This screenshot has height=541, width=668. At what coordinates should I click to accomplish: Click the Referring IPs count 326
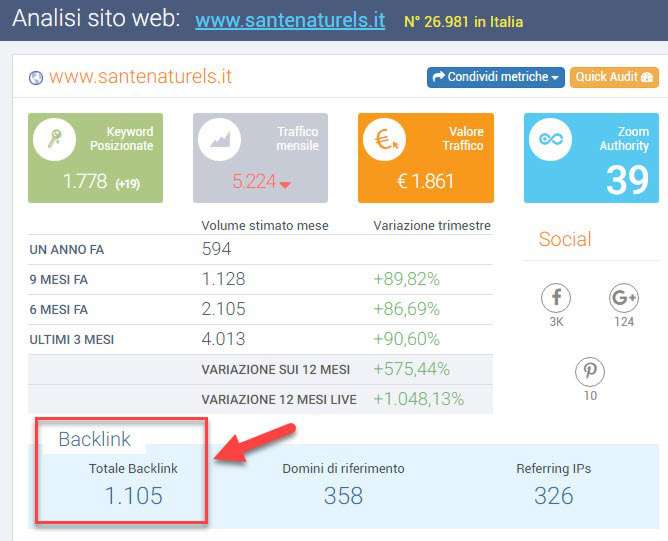(x=553, y=496)
